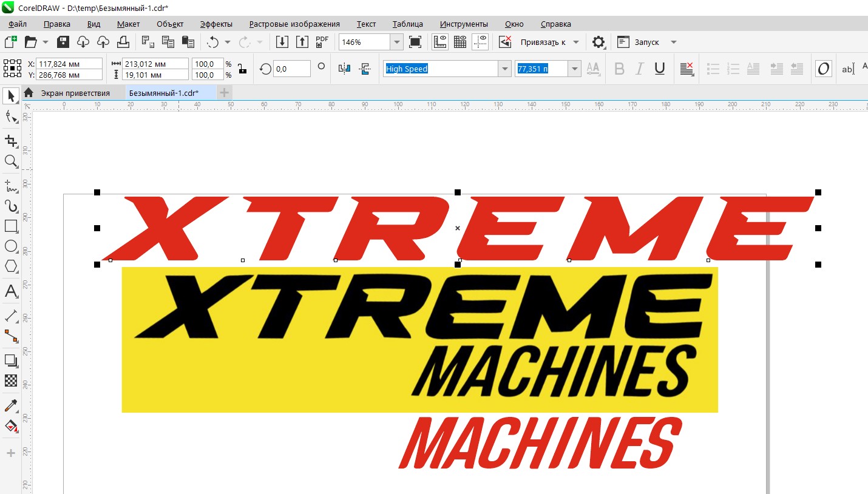This screenshot has height=494, width=868.
Task: Click the rotation angle field
Action: [x=291, y=69]
